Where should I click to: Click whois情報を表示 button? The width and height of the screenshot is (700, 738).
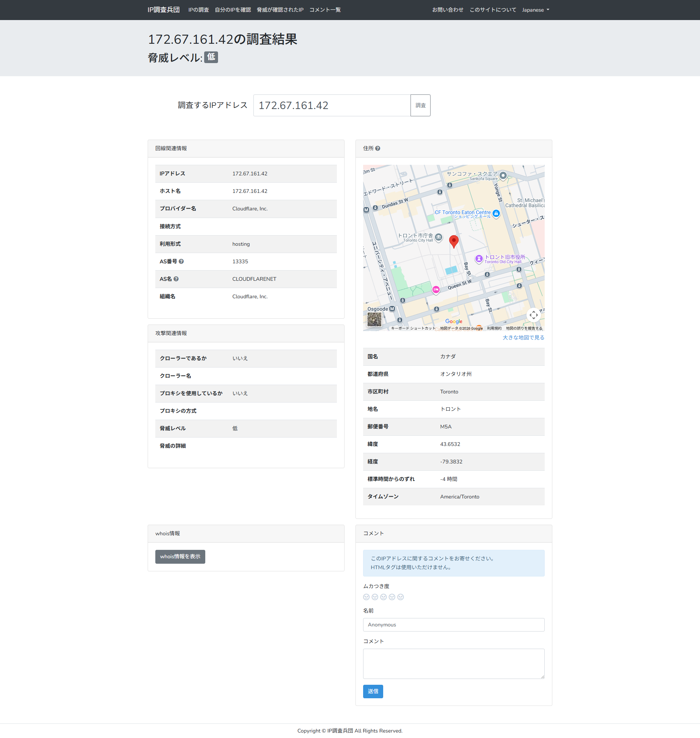click(180, 557)
